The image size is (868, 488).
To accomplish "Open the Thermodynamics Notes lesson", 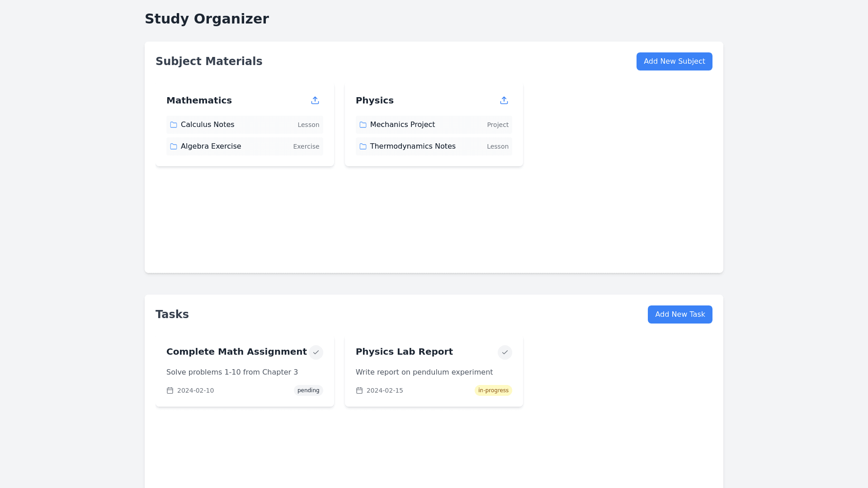I will pyautogui.click(x=413, y=146).
